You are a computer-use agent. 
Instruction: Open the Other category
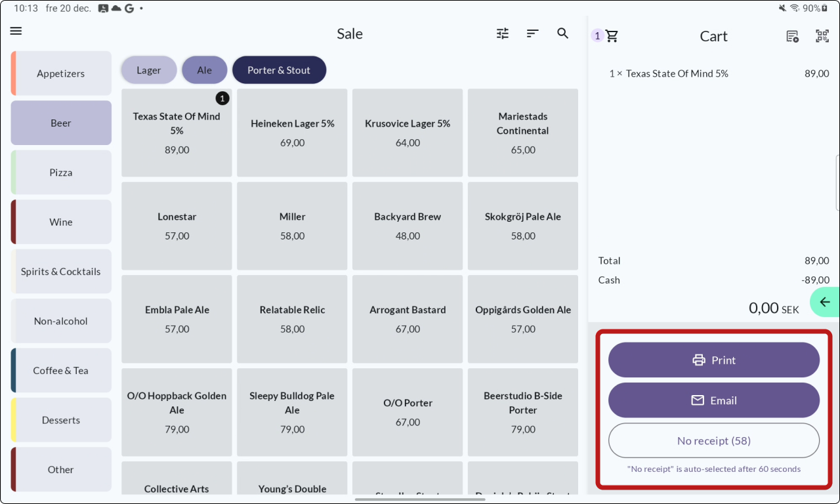click(61, 470)
